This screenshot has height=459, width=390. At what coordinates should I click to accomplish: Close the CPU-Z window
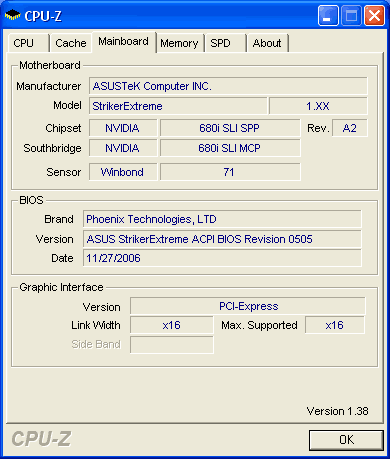point(374,15)
